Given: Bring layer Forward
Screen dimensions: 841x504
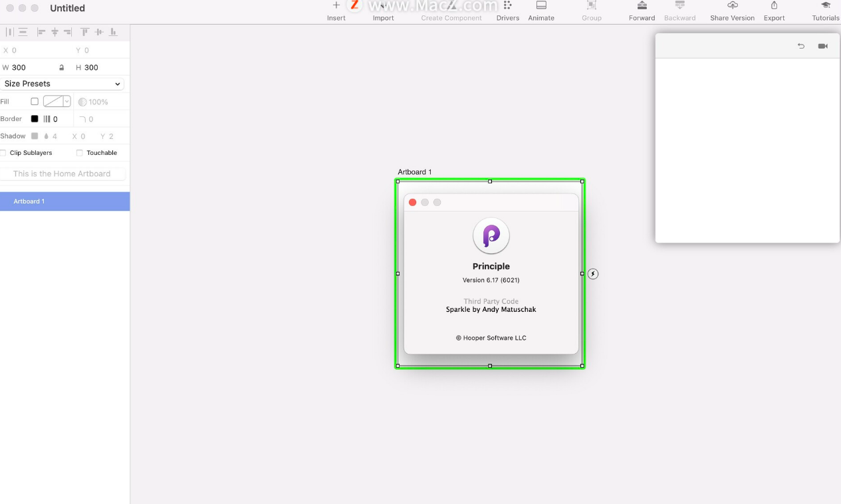Looking at the screenshot, I should click(642, 11).
